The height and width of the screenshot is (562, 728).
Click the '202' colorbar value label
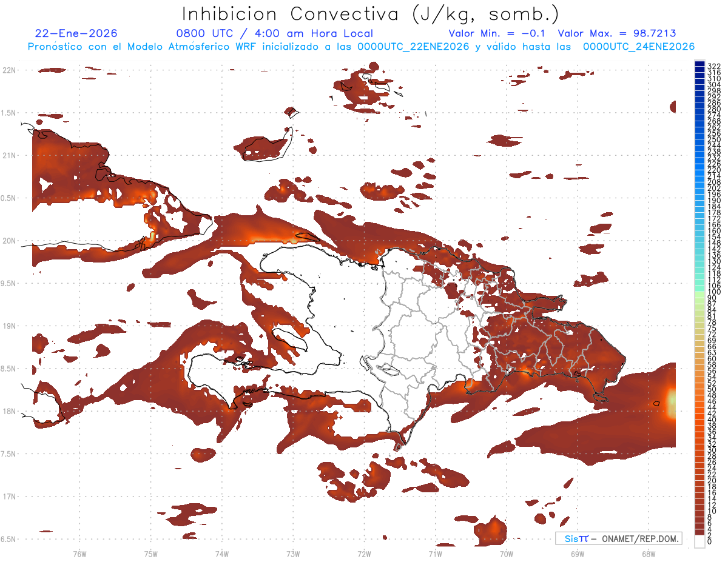coord(714,188)
